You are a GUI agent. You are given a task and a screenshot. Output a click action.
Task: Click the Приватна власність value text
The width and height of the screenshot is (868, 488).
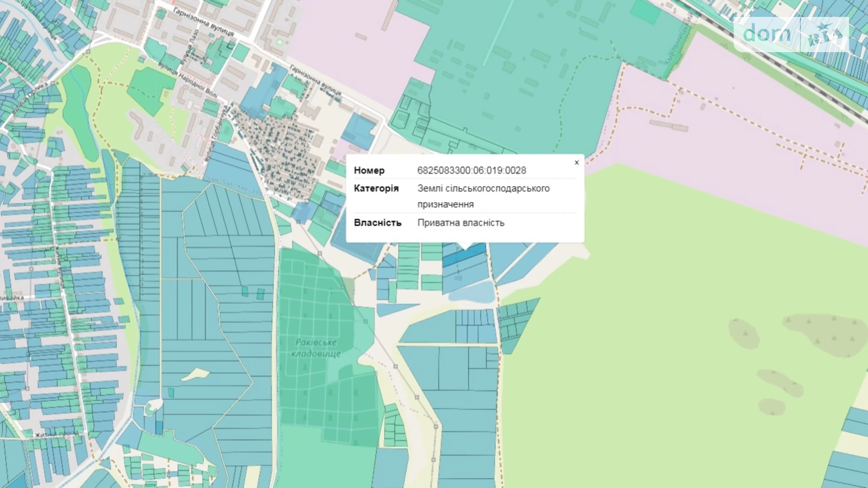tap(461, 223)
